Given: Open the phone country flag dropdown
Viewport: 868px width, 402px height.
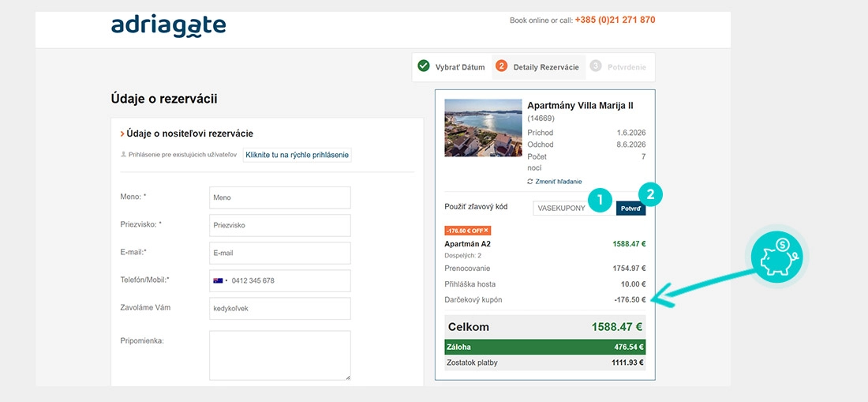Looking at the screenshot, I should coord(220,280).
